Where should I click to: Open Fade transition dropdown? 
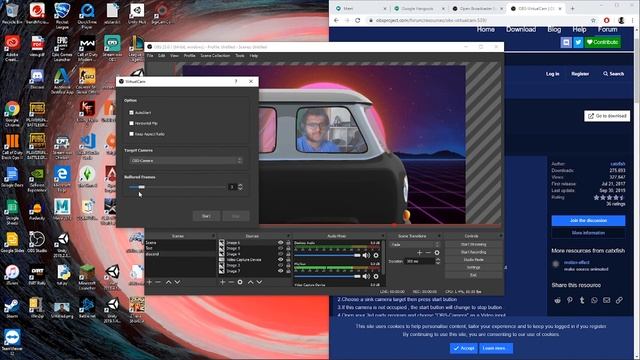click(x=415, y=244)
